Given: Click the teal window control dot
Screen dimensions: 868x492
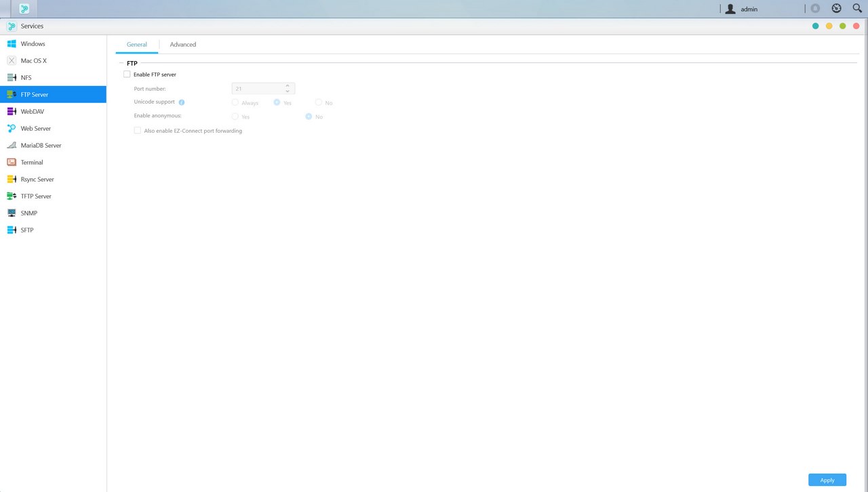Looking at the screenshot, I should pyautogui.click(x=815, y=26).
